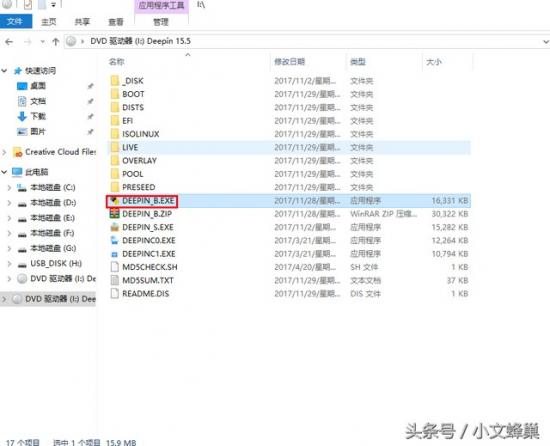This screenshot has height=446, width=550.
Task: Click the SH 文件 type cell
Action: click(x=364, y=267)
